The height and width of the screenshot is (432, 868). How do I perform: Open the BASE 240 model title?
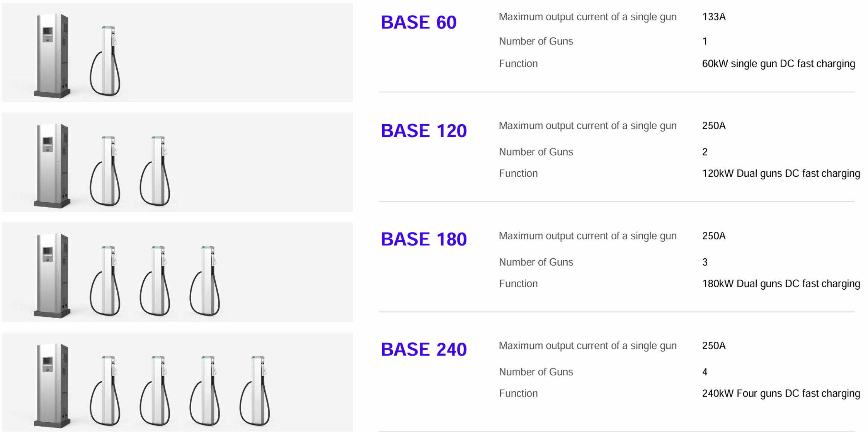point(424,350)
